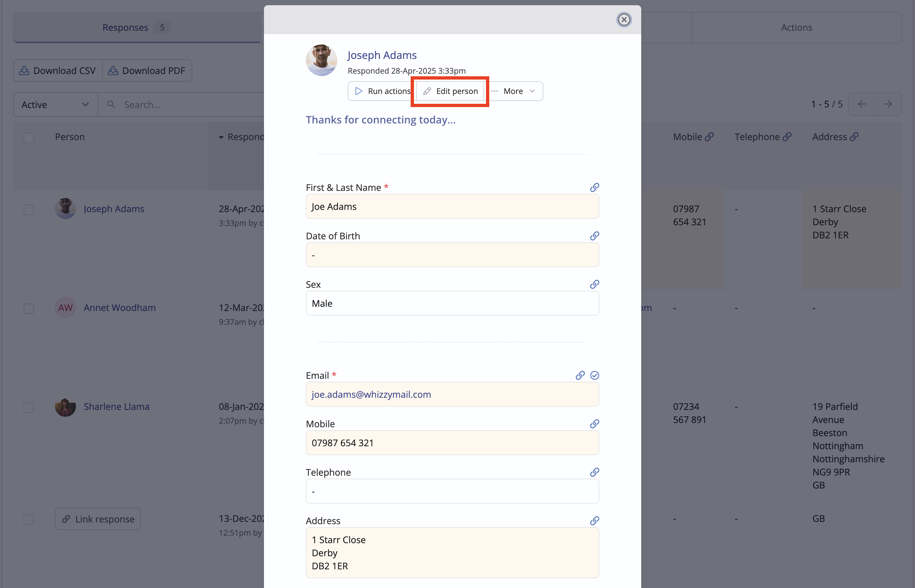Click Annet Woodham AW initials avatar
Viewport: 915px width, 588px height.
pyautogui.click(x=65, y=307)
